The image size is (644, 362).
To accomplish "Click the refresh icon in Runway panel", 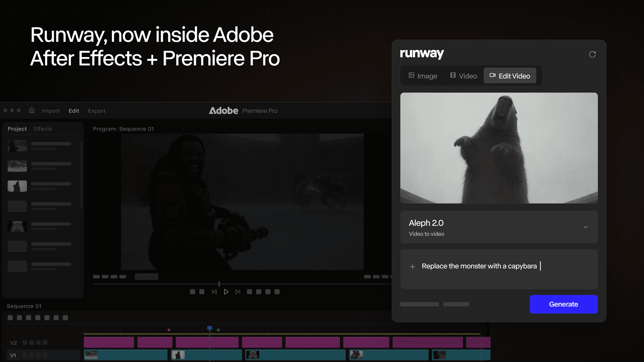I will (592, 54).
